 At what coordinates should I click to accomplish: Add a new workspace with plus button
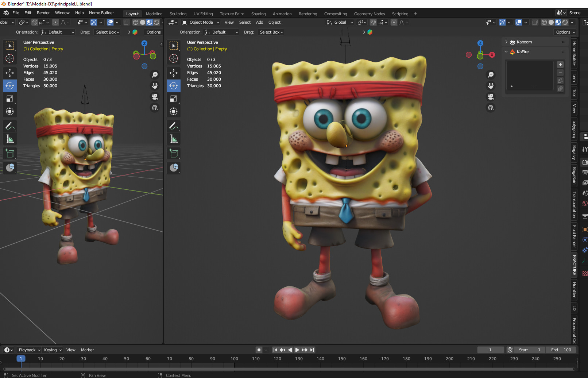415,14
